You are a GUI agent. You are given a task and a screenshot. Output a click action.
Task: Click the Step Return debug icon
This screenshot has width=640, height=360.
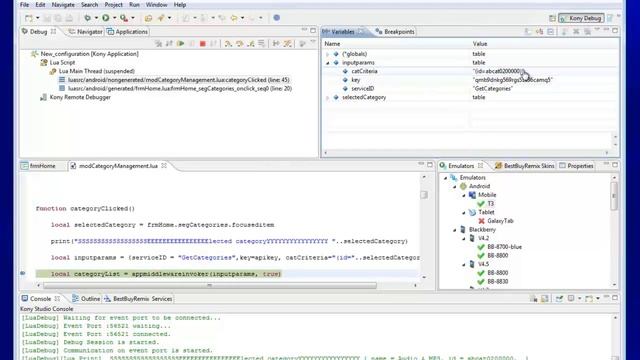[251, 44]
